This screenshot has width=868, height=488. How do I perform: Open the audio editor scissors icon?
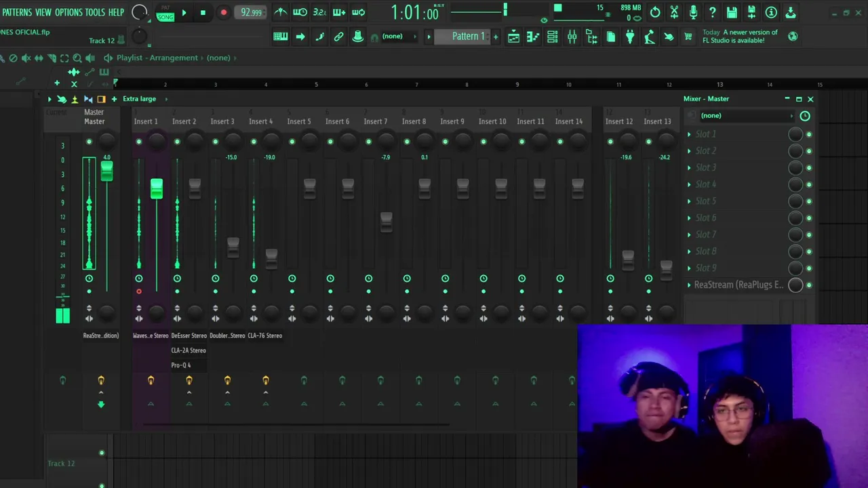(674, 12)
